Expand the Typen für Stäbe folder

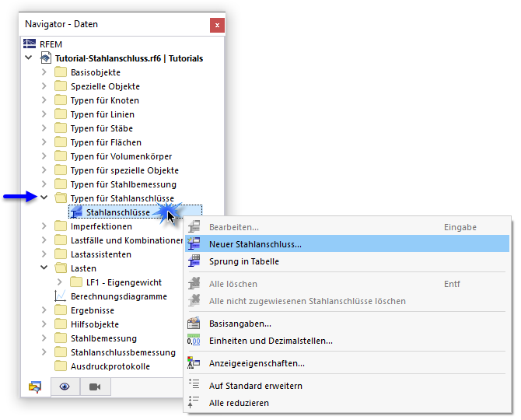click(44, 128)
